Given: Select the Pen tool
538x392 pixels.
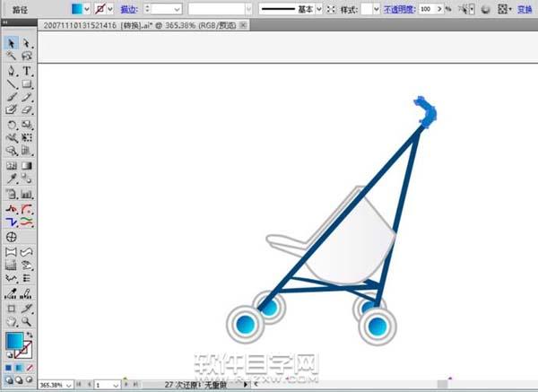Looking at the screenshot, I should pyautogui.click(x=12, y=71).
